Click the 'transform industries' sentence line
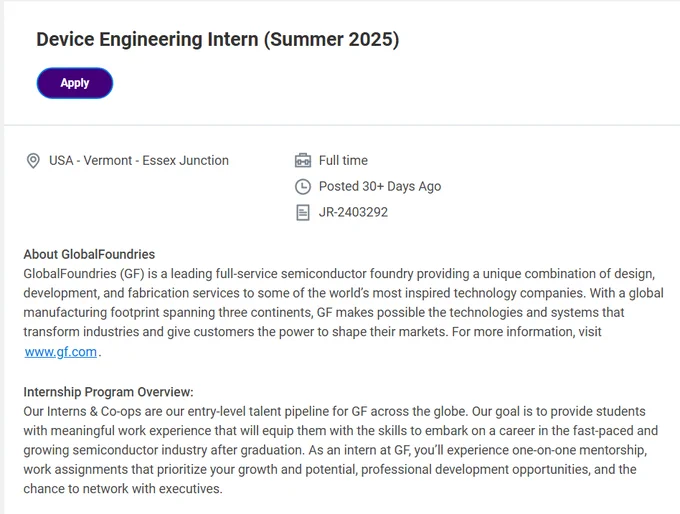This screenshot has height=514, width=680. coord(312,332)
